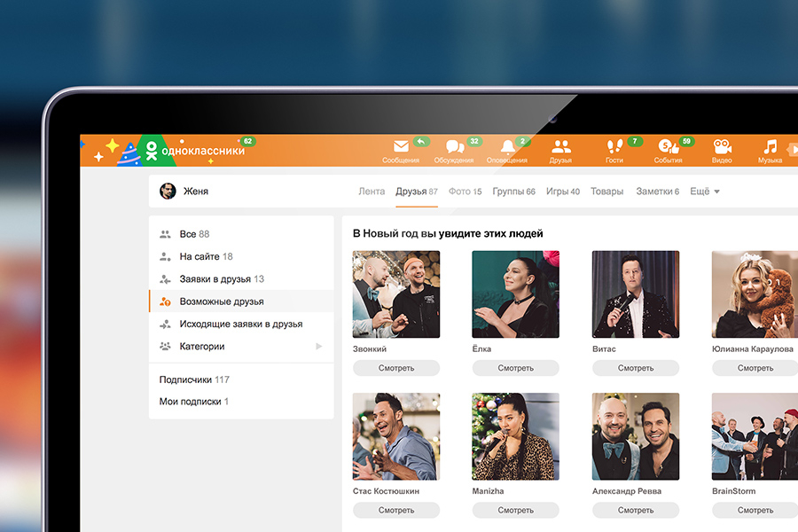Select the Друзья 87 tab

click(x=417, y=192)
